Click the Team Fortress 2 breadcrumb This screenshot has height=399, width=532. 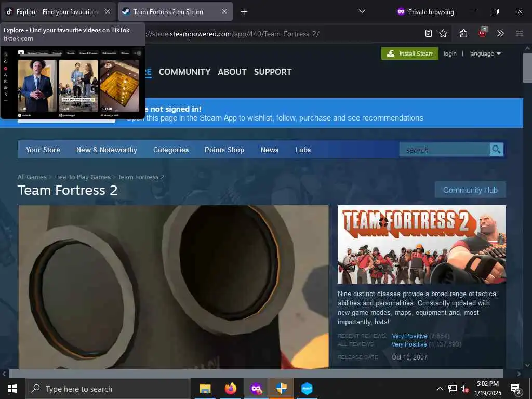141,177
